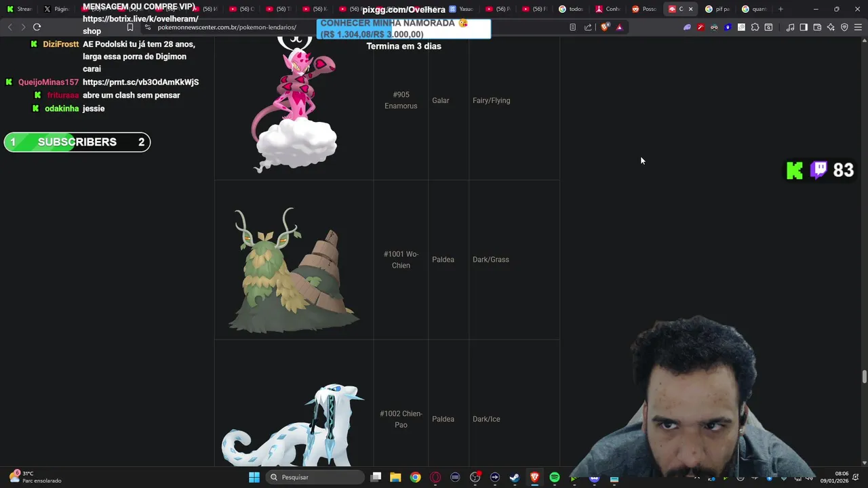Click the red extension icon in toolbar
This screenshot has height=488, width=868.
click(701, 27)
